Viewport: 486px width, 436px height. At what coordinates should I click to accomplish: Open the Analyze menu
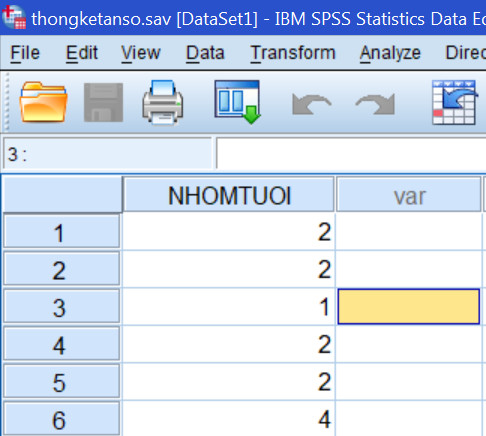(x=390, y=53)
